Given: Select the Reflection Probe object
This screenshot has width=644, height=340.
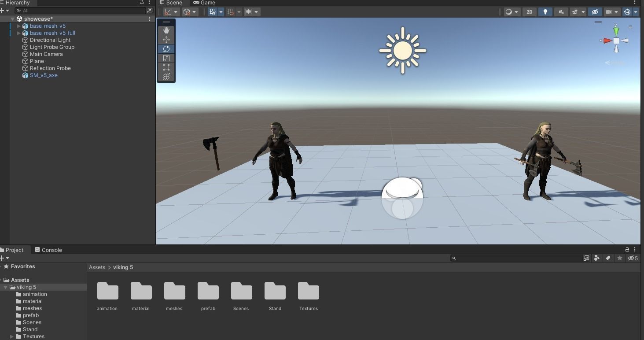Looking at the screenshot, I should [x=50, y=68].
